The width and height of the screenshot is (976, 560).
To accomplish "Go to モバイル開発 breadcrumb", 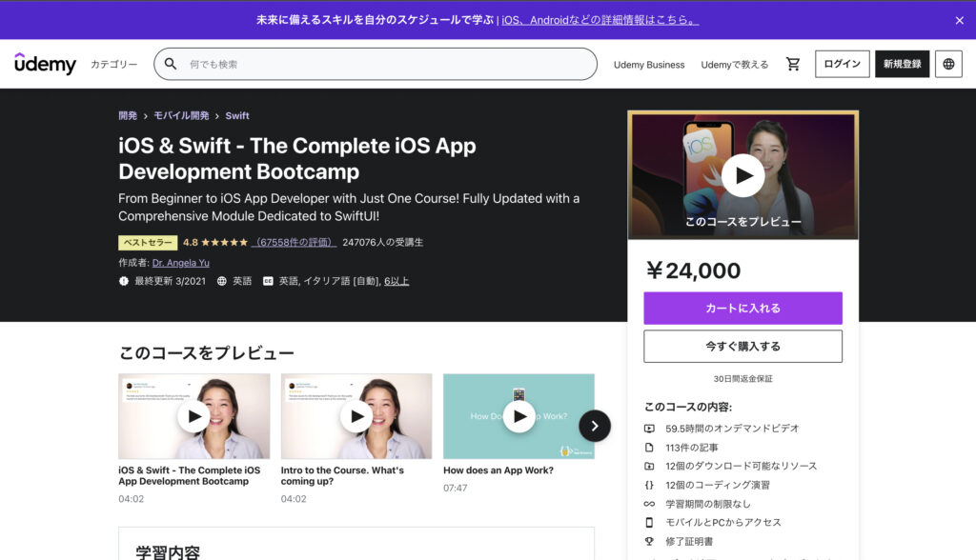I will click(181, 116).
